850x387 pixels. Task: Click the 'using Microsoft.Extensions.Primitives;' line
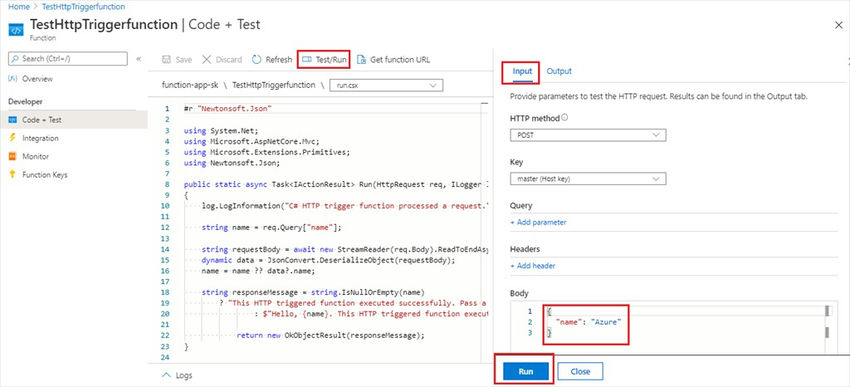pyautogui.click(x=267, y=151)
